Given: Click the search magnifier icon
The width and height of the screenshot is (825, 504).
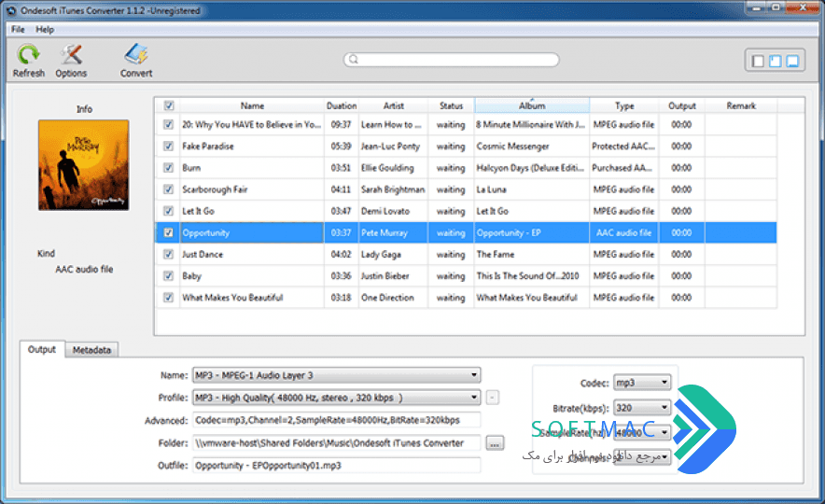Looking at the screenshot, I should (354, 60).
